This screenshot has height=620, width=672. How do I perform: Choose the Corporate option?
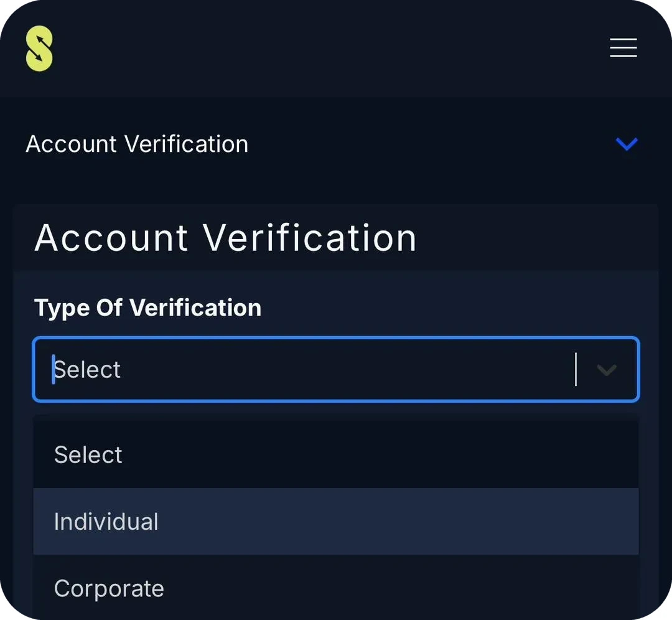pos(336,588)
